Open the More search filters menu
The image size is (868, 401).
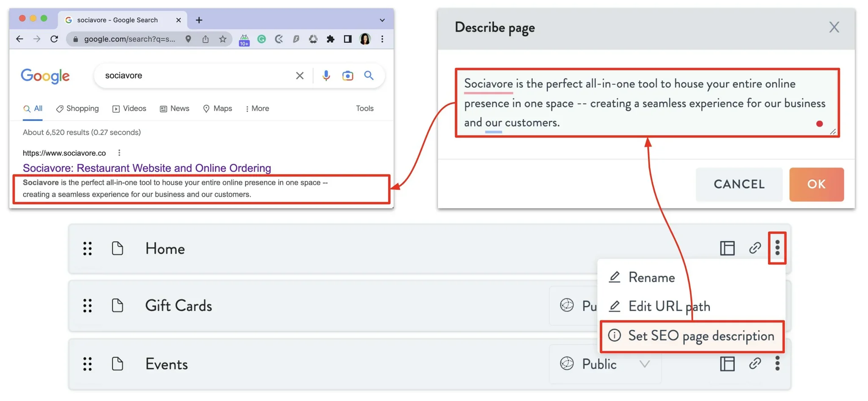click(257, 109)
